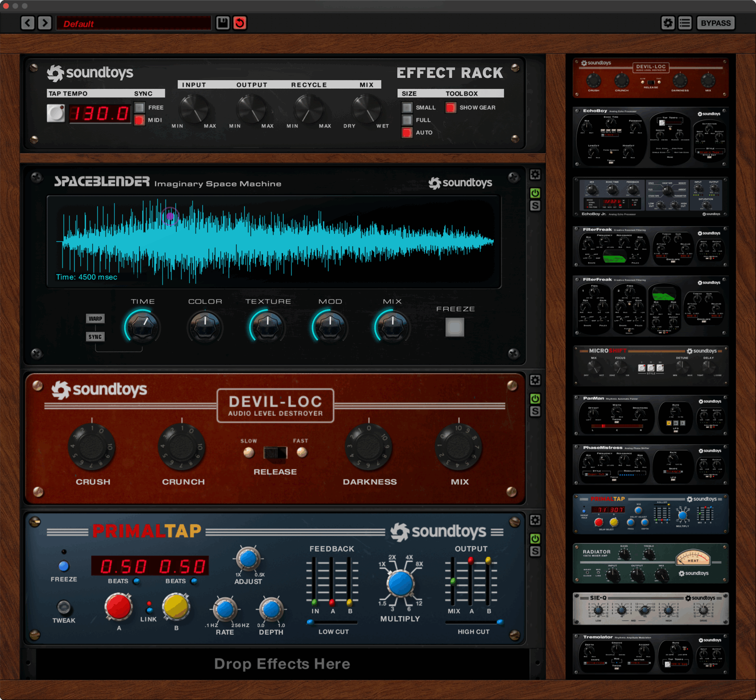Click the next preset arrow
The image size is (756, 700).
[x=45, y=23]
